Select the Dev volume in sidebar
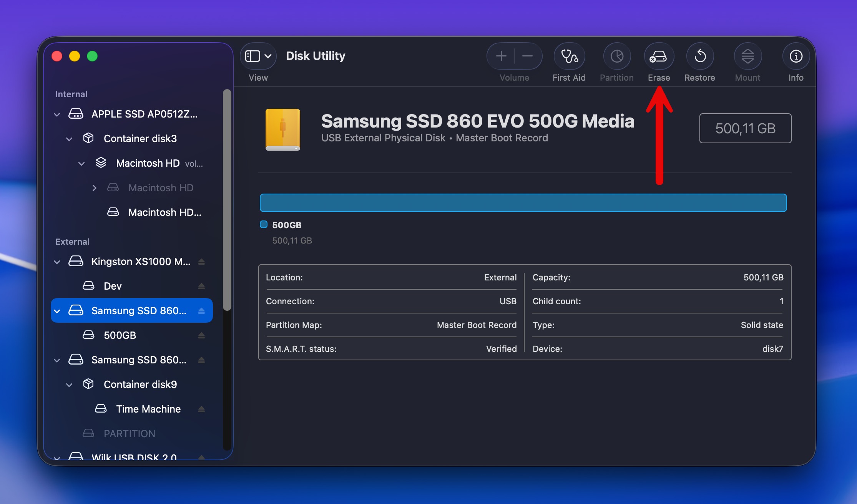This screenshot has width=857, height=504. point(112,286)
